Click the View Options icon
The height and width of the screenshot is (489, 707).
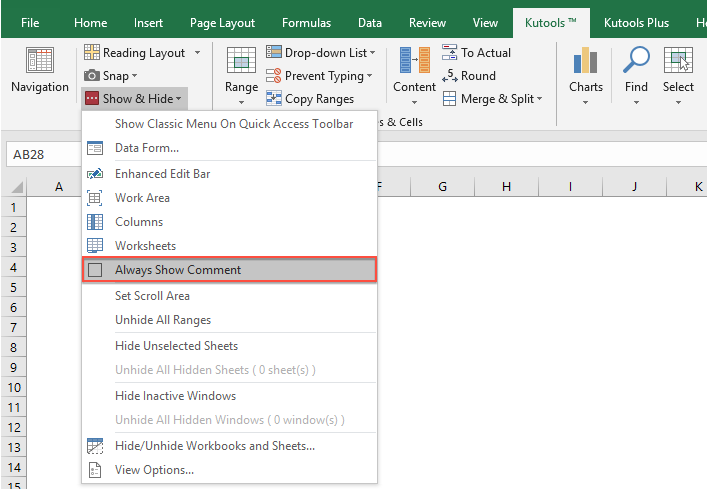click(95, 470)
